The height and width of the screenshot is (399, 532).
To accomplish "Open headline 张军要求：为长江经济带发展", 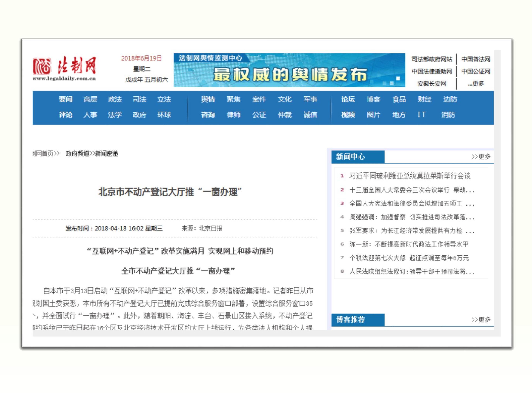I will pyautogui.click(x=412, y=231).
